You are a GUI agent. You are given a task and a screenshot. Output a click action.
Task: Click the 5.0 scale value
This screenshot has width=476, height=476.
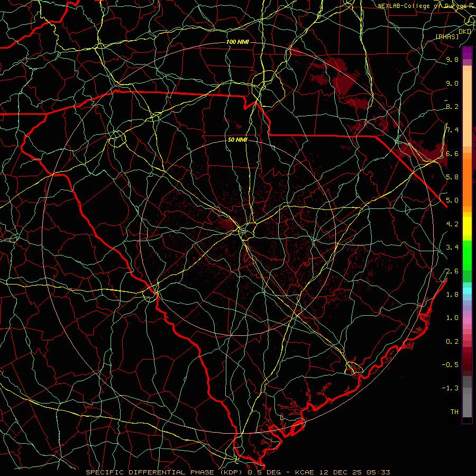click(x=452, y=200)
